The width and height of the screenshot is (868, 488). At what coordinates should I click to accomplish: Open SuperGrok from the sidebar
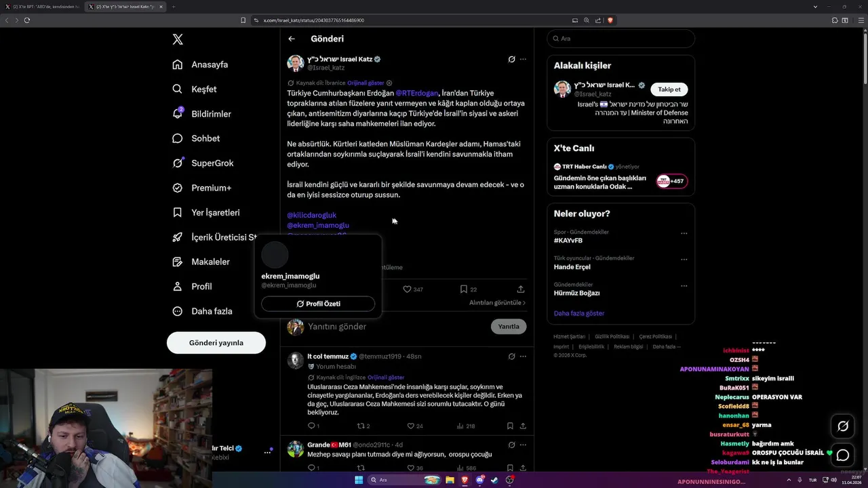pos(203,163)
